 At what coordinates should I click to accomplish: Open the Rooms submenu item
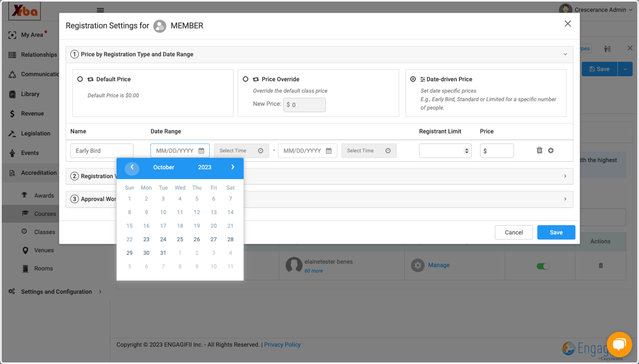[x=44, y=268]
